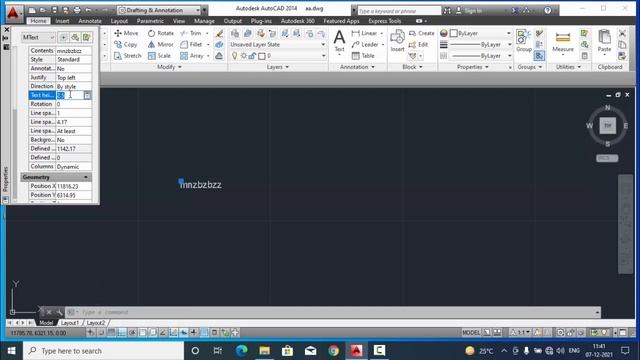The height and width of the screenshot is (360, 640).
Task: Switch to the Layout2 tab
Action: click(96, 323)
